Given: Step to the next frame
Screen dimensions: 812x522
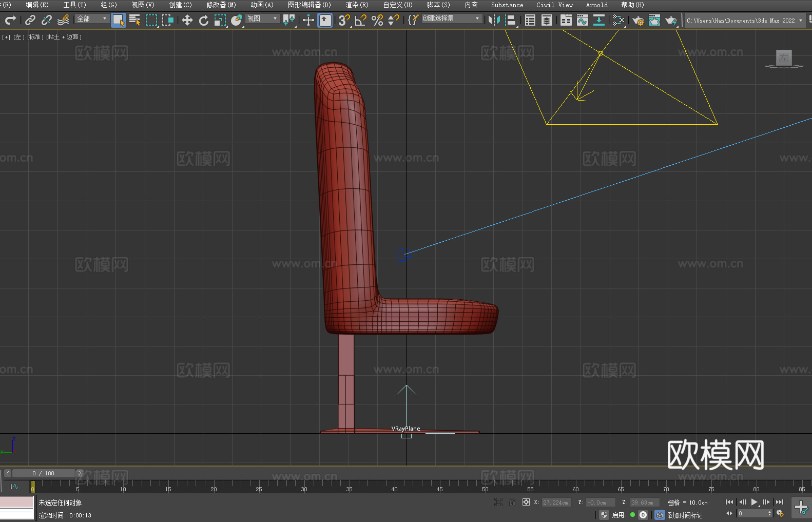Looking at the screenshot, I should 766,502.
